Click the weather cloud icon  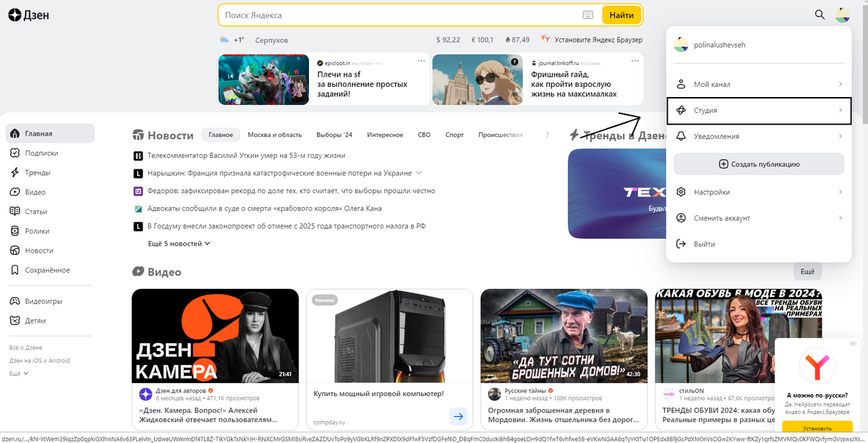tap(224, 40)
